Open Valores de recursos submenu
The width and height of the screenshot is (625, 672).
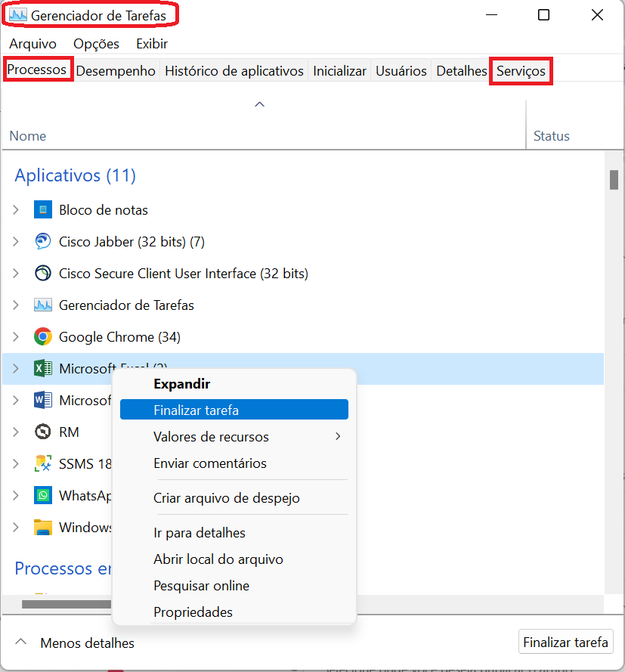click(234, 437)
